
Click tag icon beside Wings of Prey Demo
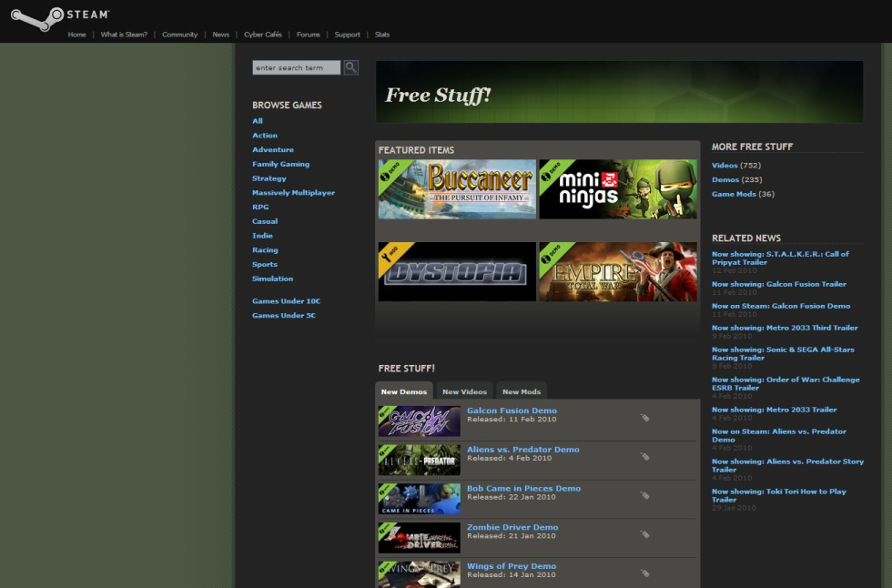click(x=644, y=573)
